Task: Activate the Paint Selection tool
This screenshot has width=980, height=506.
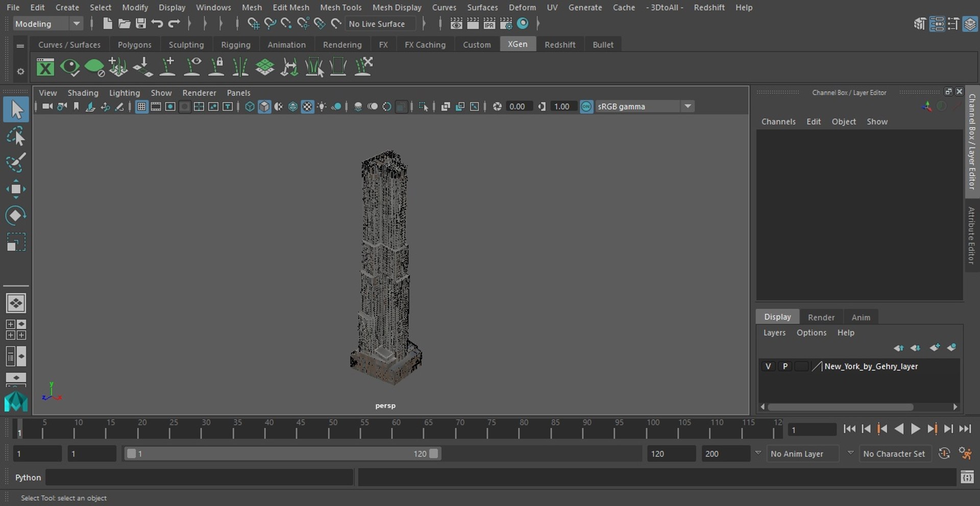Action: coord(16,162)
